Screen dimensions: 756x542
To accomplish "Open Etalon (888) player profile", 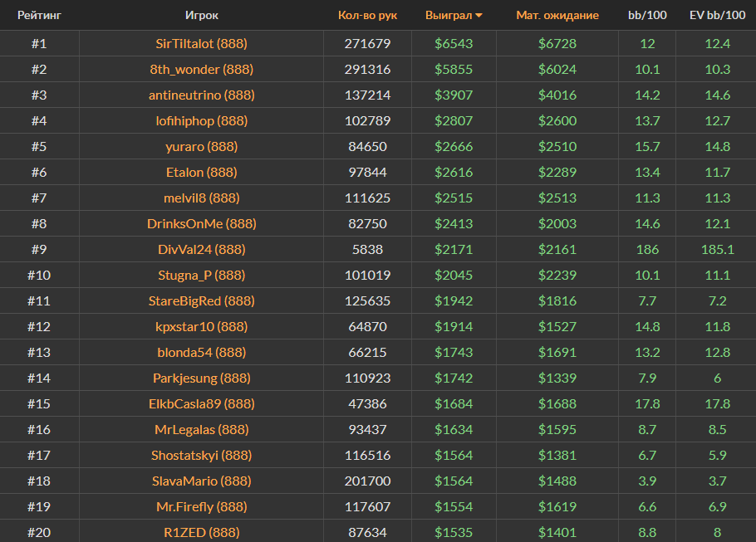I will 201,172.
